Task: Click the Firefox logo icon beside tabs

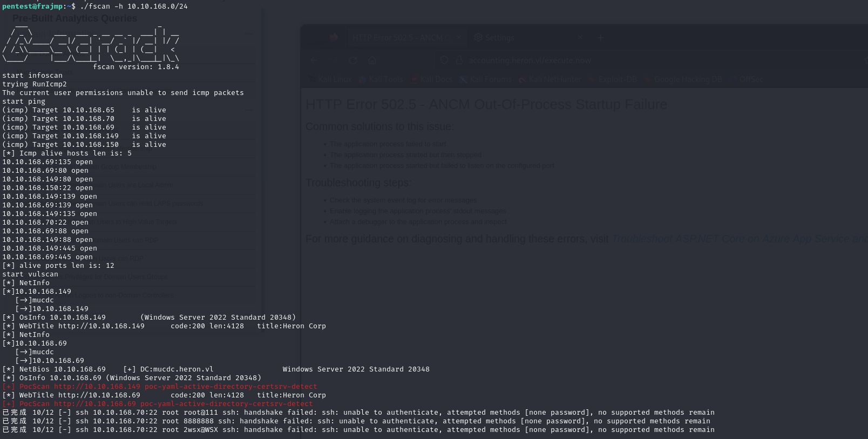Action: (x=333, y=37)
